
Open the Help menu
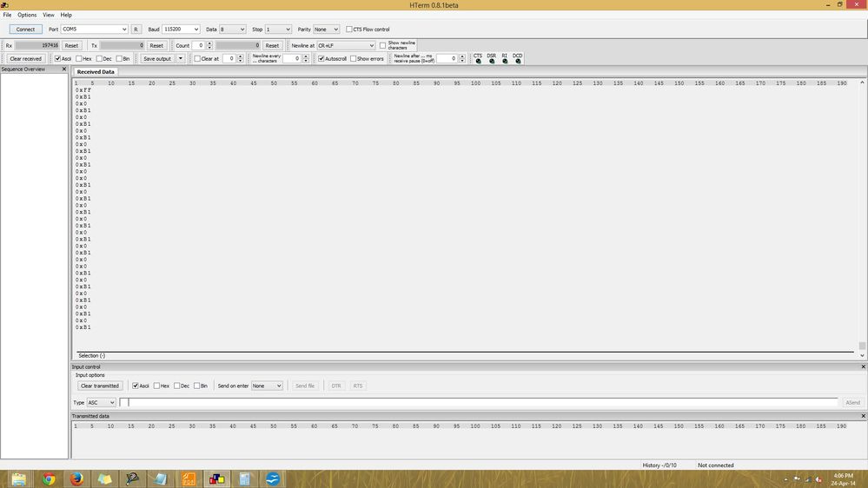point(66,15)
